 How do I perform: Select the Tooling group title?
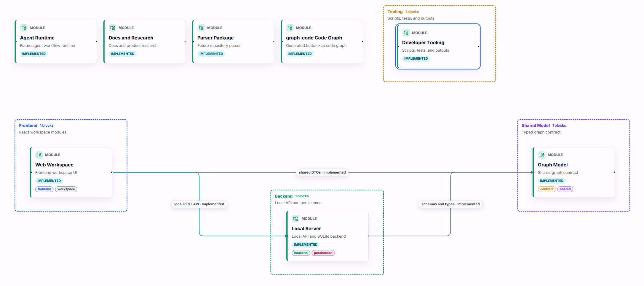395,12
